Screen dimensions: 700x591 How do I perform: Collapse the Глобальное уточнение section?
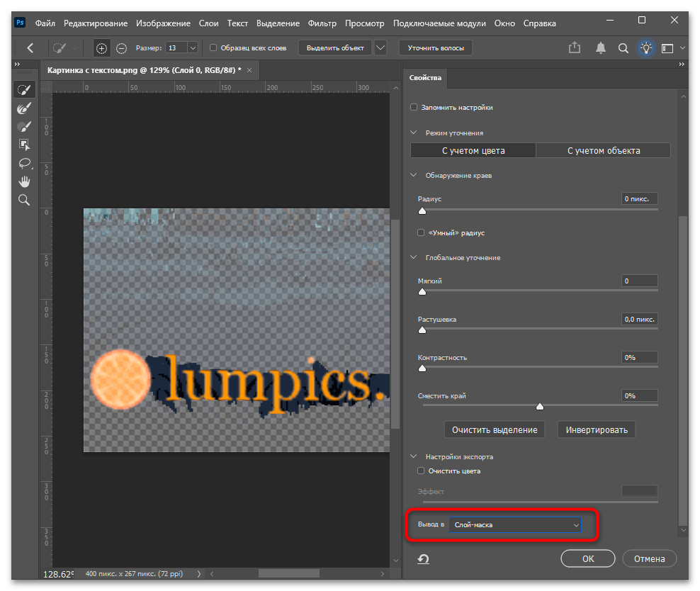pyautogui.click(x=414, y=257)
